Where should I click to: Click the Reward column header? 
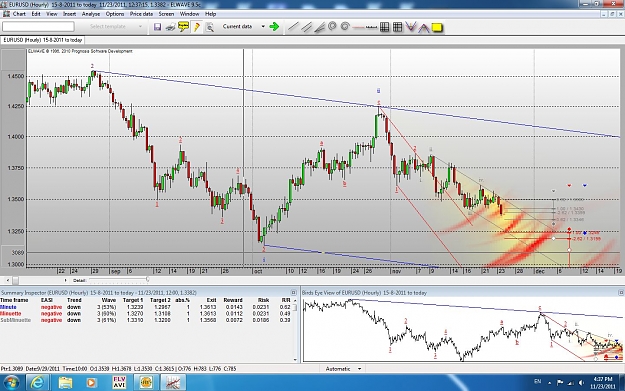tap(233, 300)
